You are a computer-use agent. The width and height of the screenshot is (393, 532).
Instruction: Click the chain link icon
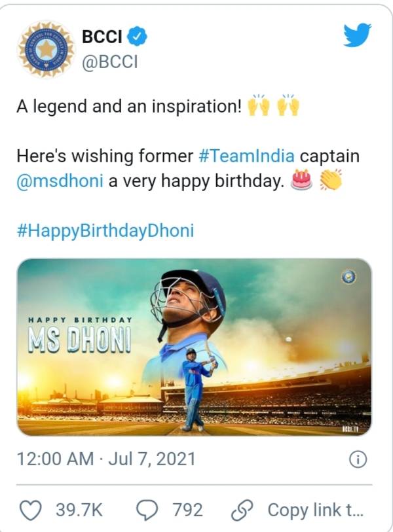pyautogui.click(x=243, y=510)
